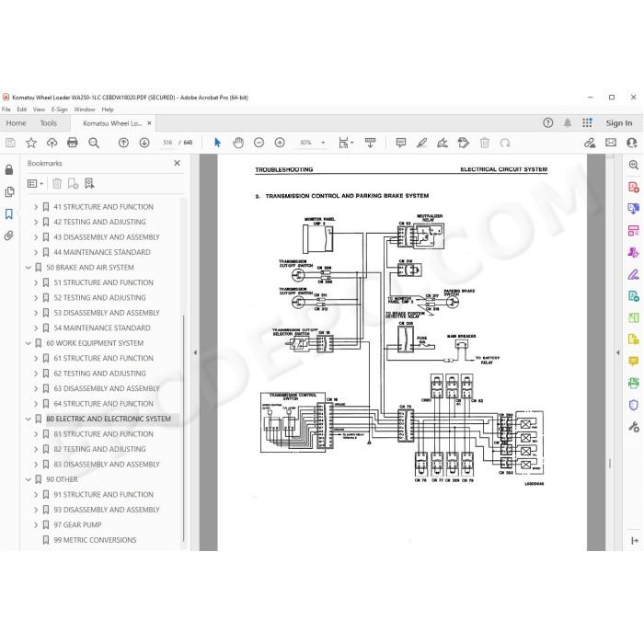Zoom out with the minus icon
Viewport: 644px width, 644px height.
point(259,143)
